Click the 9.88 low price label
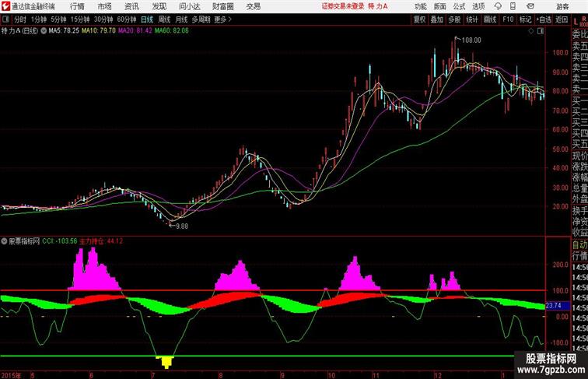The width and height of the screenshot is (588, 379). point(182,226)
